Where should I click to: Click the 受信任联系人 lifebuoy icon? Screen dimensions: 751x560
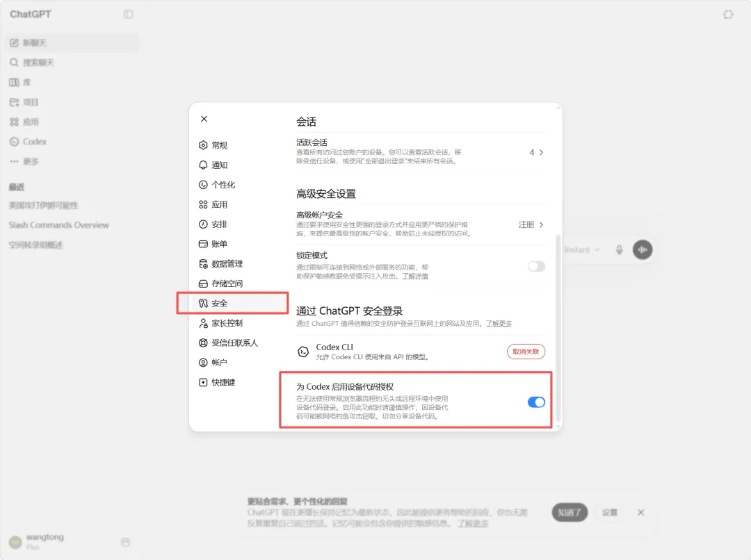[203, 343]
